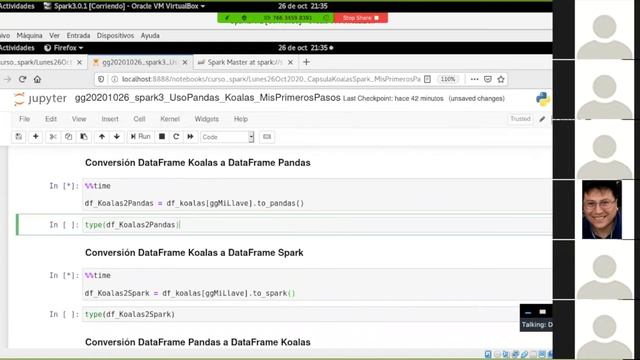
Task: Click the pencil edit icon near Trusted
Action: coord(542,119)
